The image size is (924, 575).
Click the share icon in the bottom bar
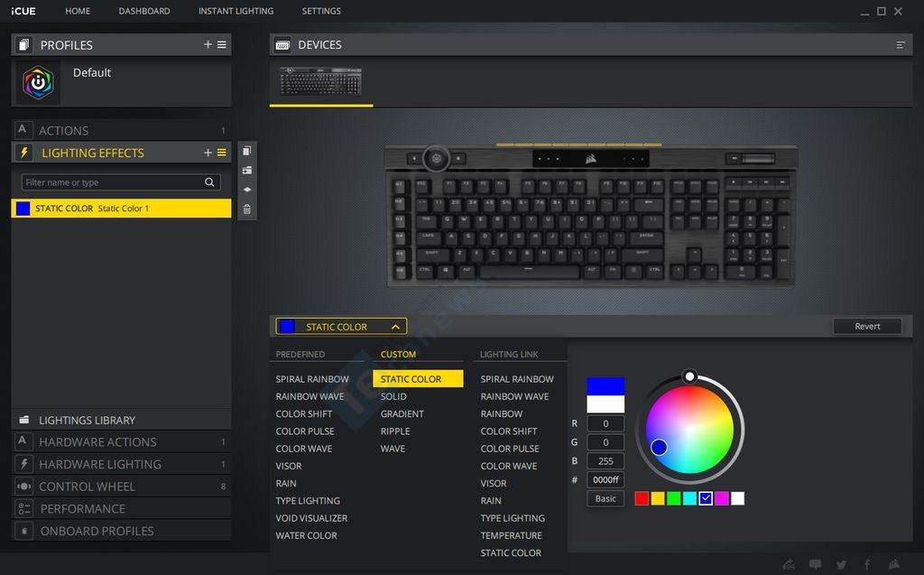click(x=789, y=564)
